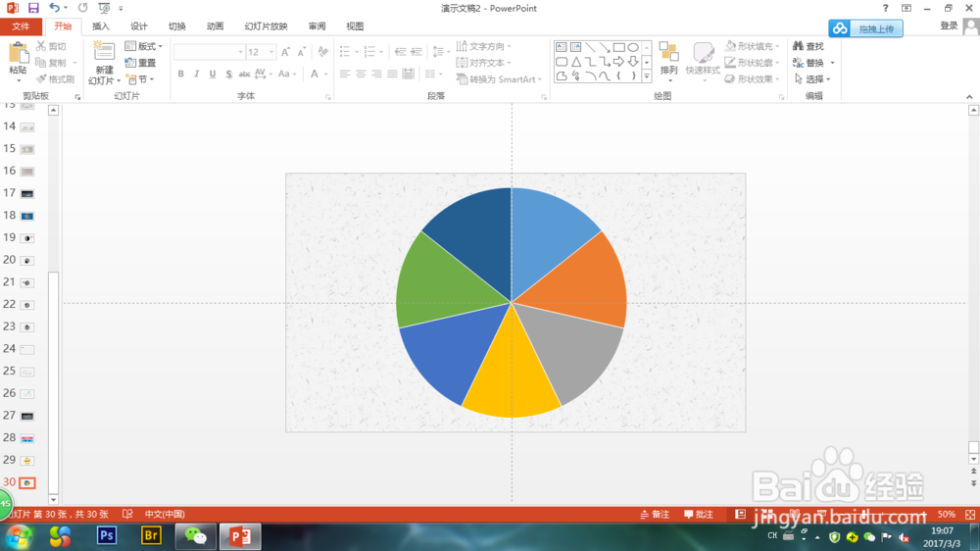This screenshot has height=551, width=980.
Task: Select the oval shape in shapes gallery
Action: coord(633,47)
